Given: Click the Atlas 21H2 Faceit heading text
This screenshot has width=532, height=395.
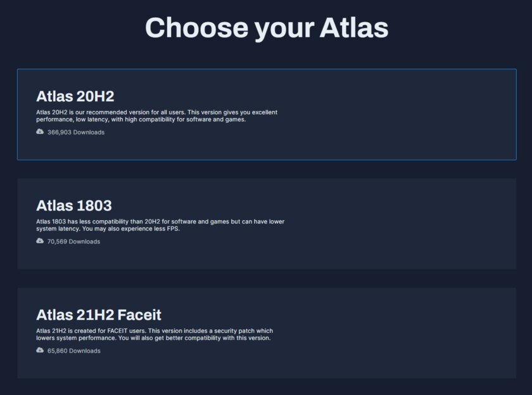Looking at the screenshot, I should [98, 314].
